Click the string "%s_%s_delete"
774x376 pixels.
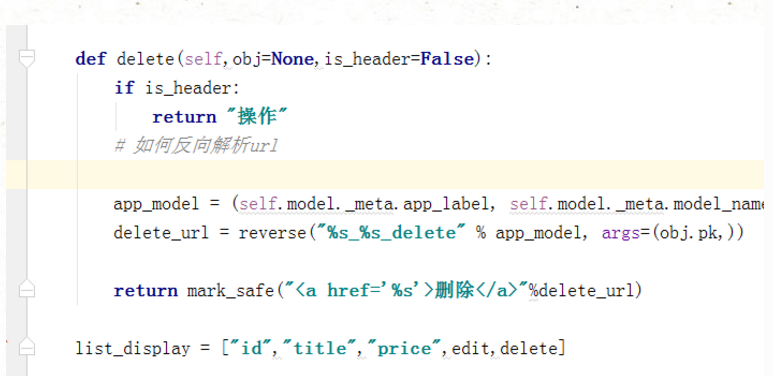(x=391, y=232)
